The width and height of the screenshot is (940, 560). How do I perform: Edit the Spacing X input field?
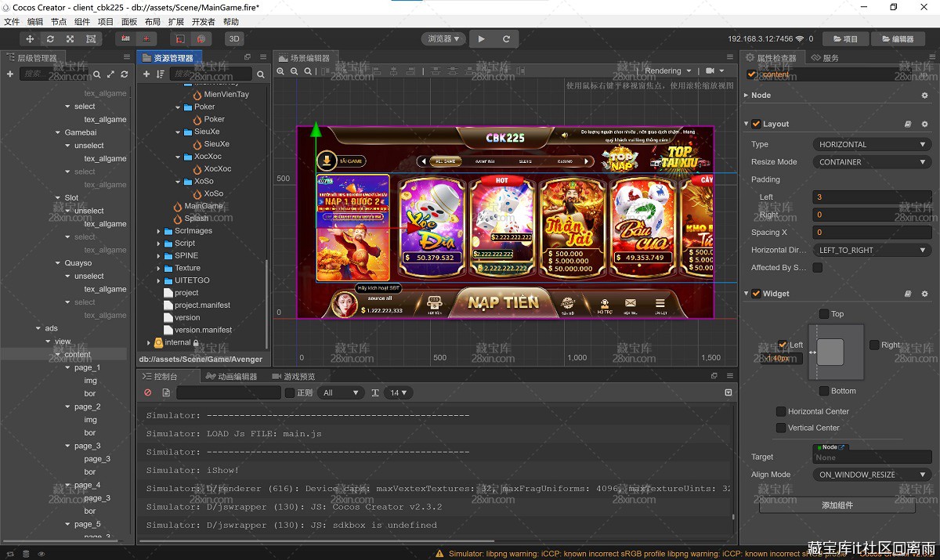pos(872,232)
